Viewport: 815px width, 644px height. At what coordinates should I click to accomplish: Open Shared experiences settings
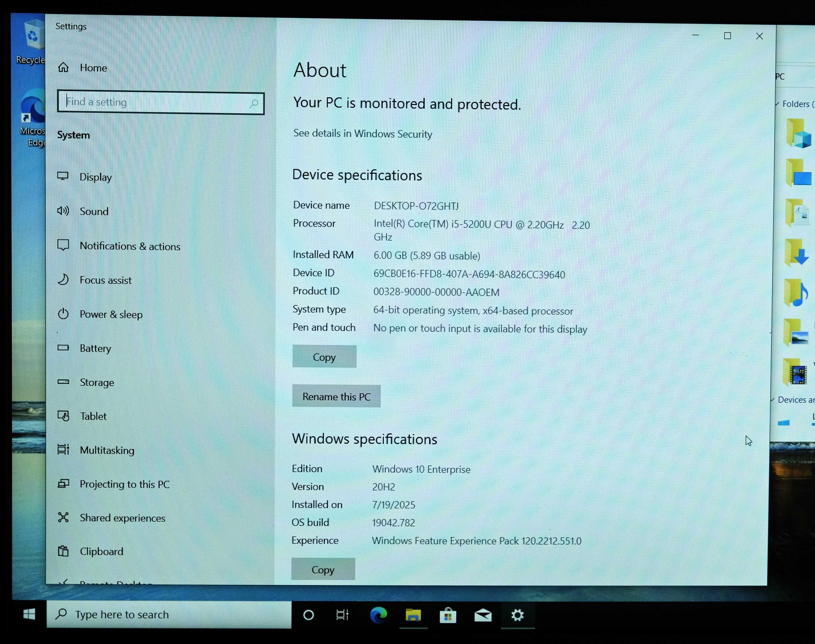(123, 518)
